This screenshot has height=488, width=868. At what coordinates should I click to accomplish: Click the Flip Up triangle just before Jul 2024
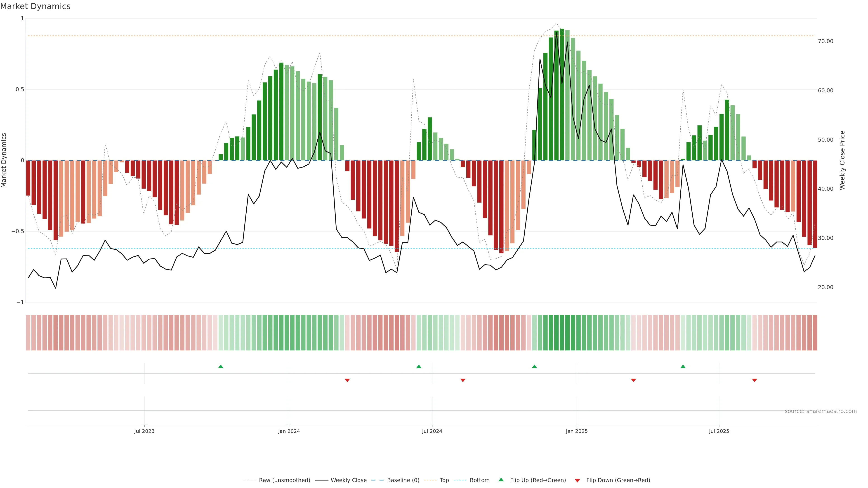[419, 366]
